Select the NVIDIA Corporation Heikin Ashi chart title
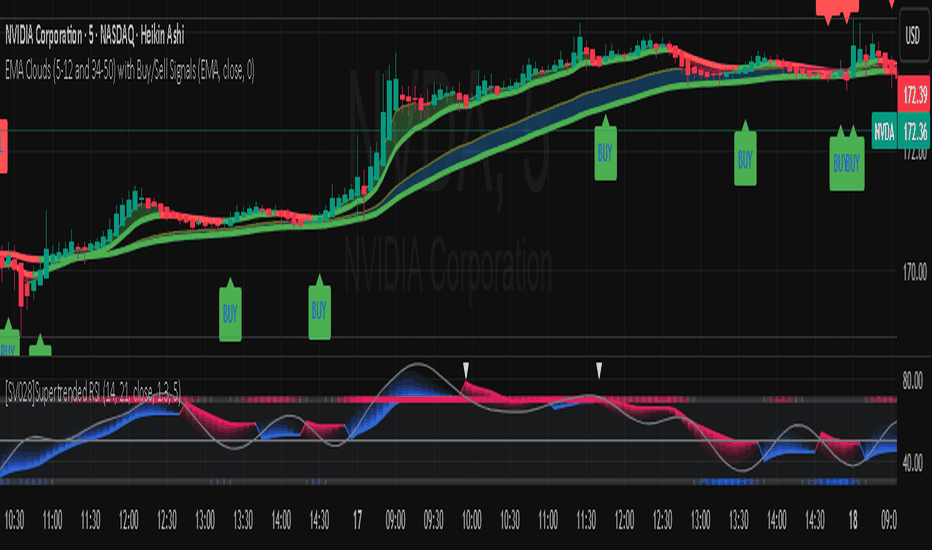The image size is (932, 550). 95,36
